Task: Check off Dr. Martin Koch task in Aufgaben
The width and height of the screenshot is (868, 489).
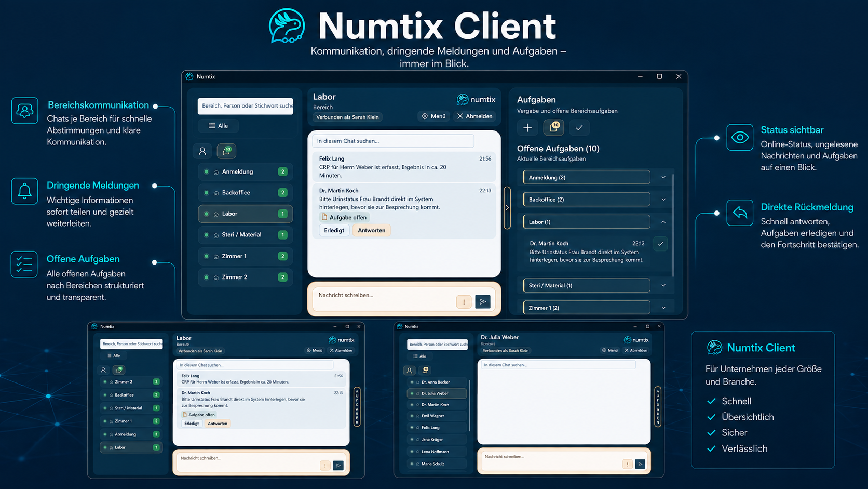Action: pyautogui.click(x=660, y=243)
